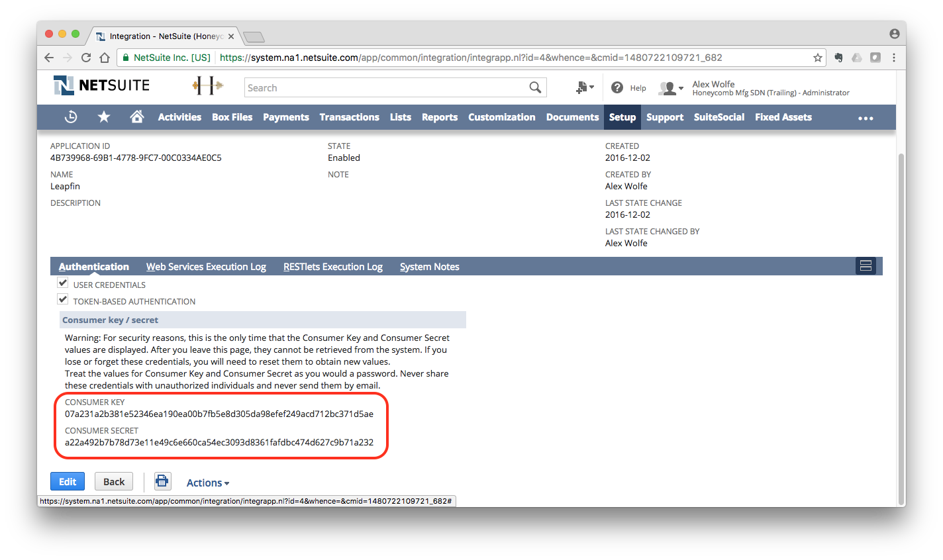Toggle the subtab layout view icon
This screenshot has height=560, width=943.
[865, 266]
